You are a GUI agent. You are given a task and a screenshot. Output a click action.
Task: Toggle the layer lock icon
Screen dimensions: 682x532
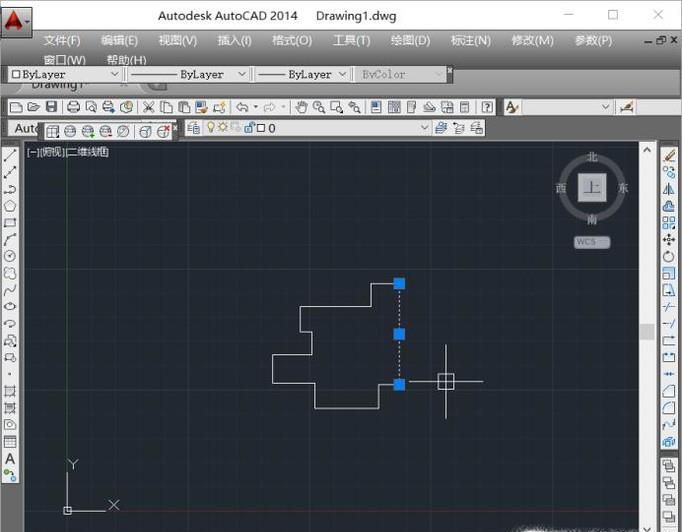(x=248, y=128)
